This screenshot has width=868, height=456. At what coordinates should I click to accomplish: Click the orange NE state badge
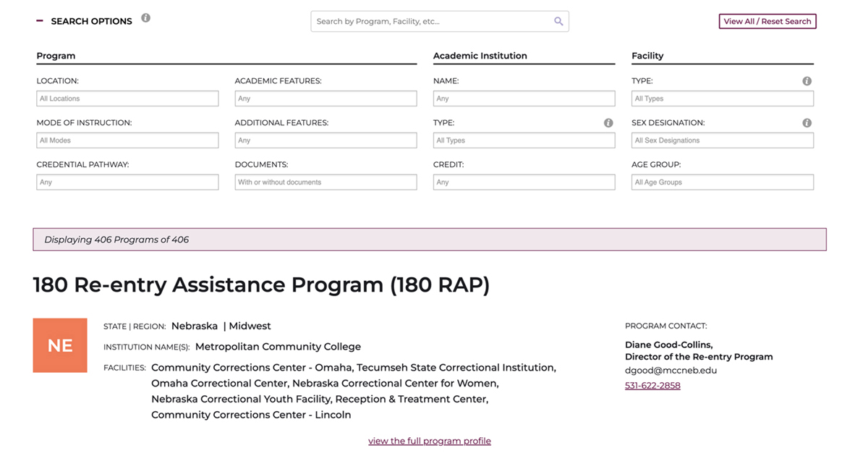(60, 345)
